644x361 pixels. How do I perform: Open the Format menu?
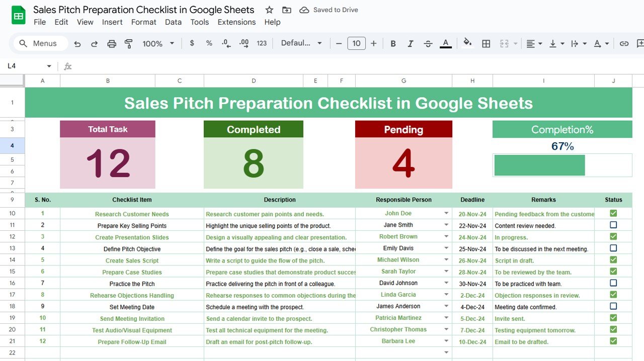(x=144, y=22)
